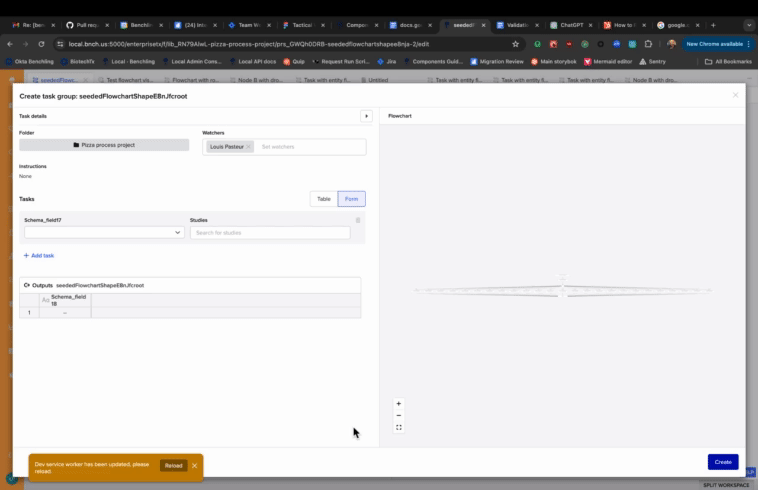Viewport: 758px width, 490px height.
Task: Click the Create button
Action: point(723,462)
